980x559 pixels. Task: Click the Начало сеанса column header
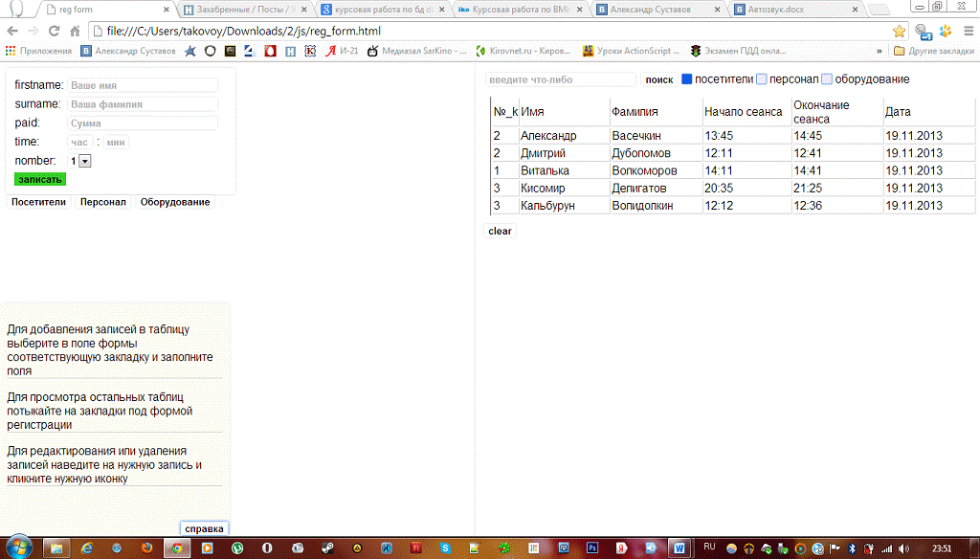[746, 111]
